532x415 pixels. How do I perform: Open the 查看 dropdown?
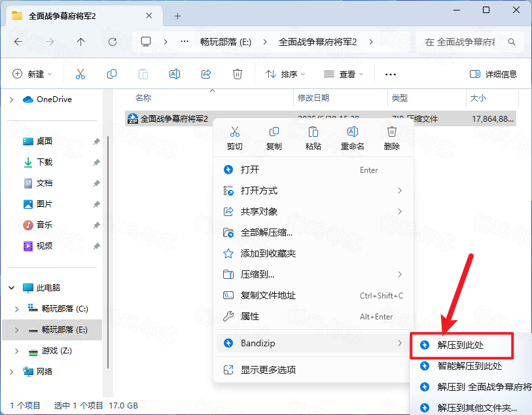pos(344,74)
